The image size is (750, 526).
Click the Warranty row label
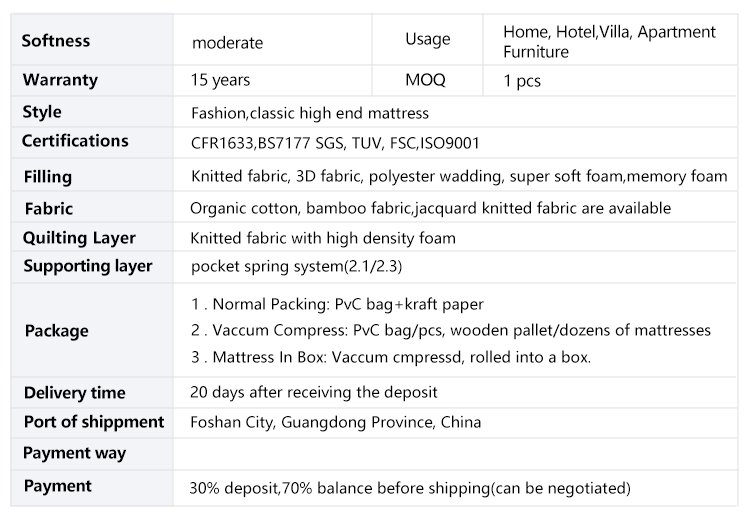click(60, 80)
